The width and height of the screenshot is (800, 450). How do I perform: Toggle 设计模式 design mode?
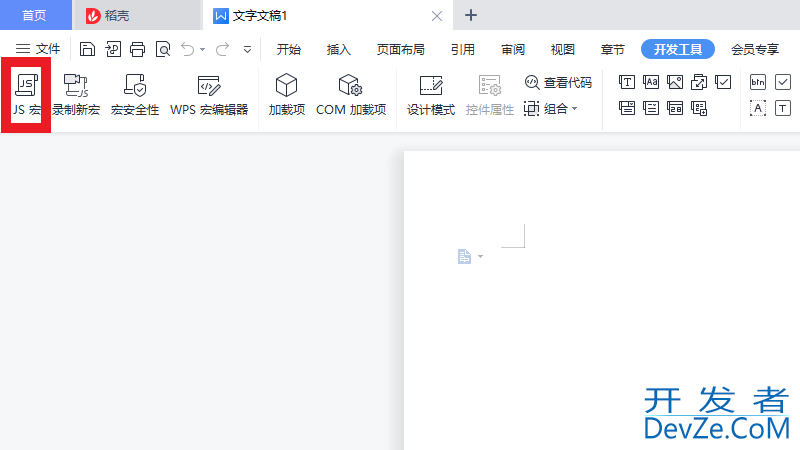coord(431,95)
